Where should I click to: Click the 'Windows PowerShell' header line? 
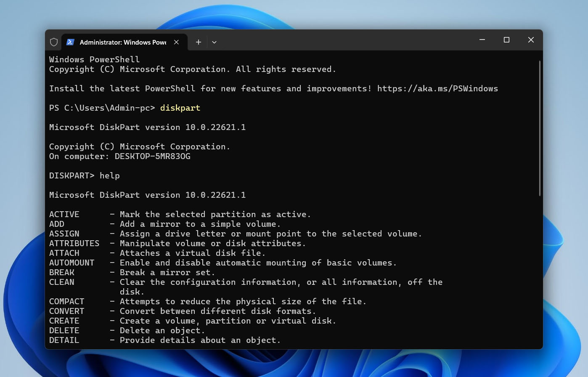[95, 59]
